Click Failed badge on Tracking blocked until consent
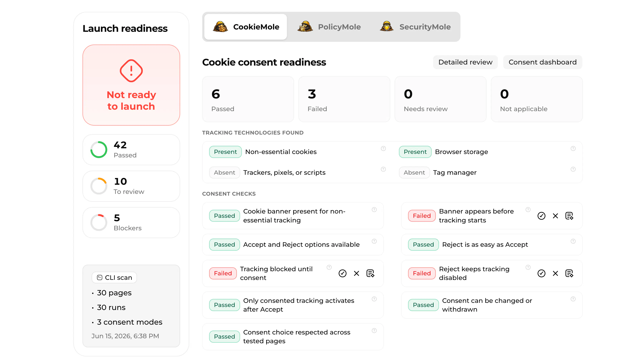 [x=223, y=274]
